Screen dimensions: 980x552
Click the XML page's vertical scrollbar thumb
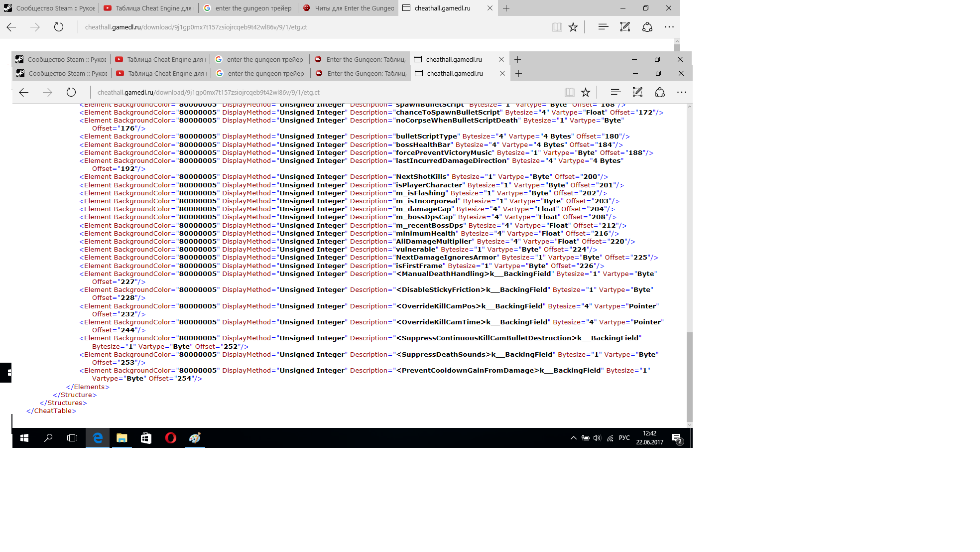coord(689,376)
